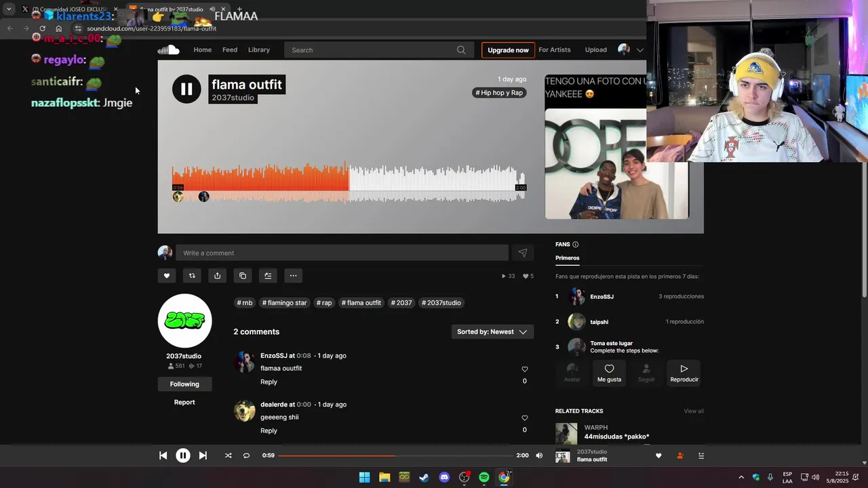The image size is (868, 488).
Task: Open the Upload page
Action: (596, 49)
